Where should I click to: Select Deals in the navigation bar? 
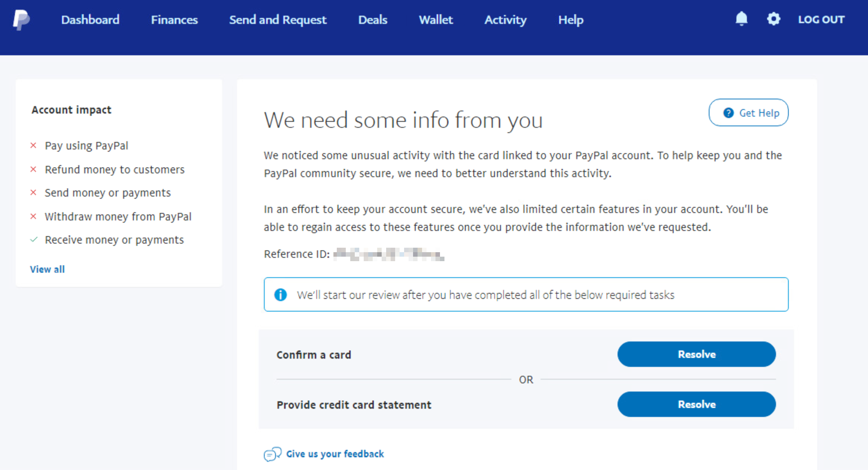[x=373, y=20]
